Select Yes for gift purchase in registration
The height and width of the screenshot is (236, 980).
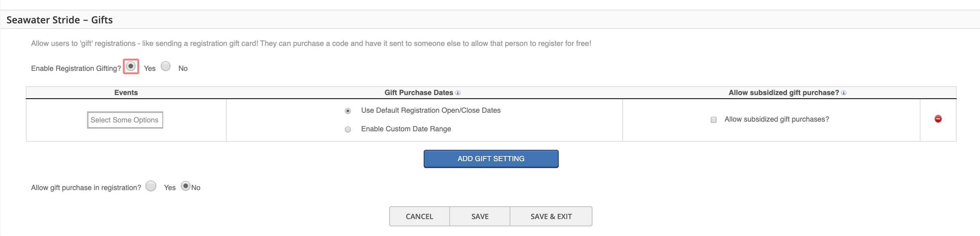tap(151, 186)
